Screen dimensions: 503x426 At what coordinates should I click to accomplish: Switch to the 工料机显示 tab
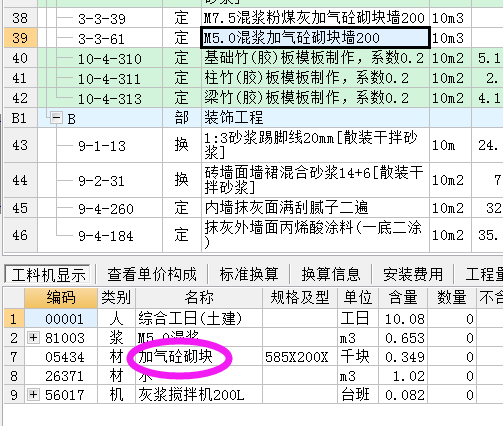point(48,275)
